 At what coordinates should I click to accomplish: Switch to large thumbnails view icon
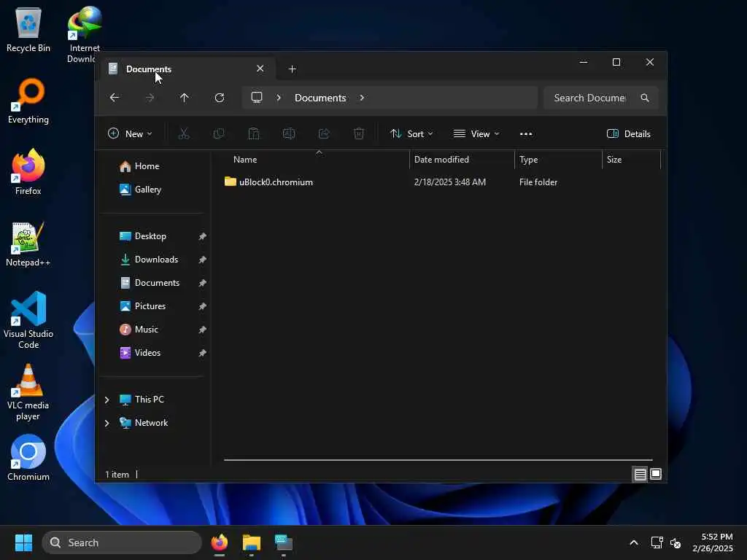click(656, 474)
